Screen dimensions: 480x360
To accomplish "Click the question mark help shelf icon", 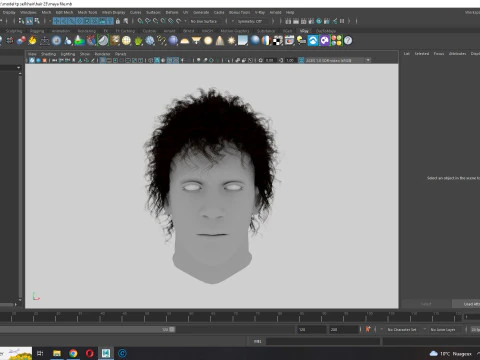I will (x=348, y=41).
